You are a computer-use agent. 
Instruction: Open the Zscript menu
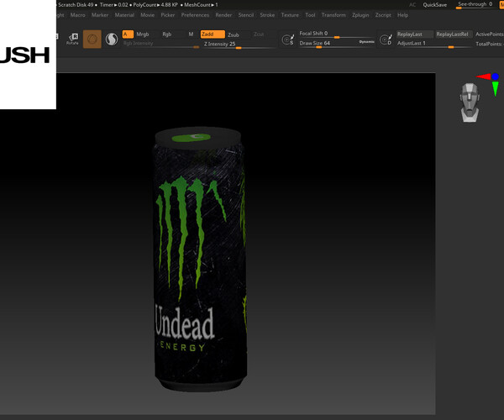383,15
